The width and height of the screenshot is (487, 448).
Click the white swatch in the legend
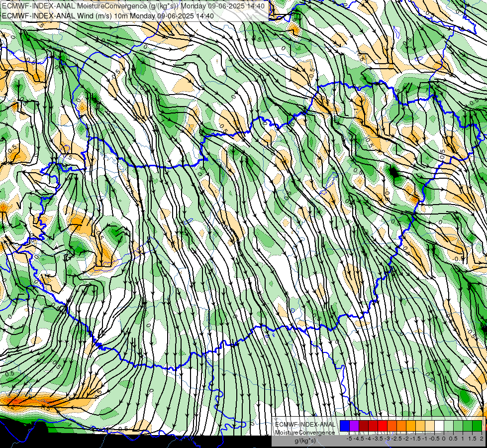click(x=439, y=426)
